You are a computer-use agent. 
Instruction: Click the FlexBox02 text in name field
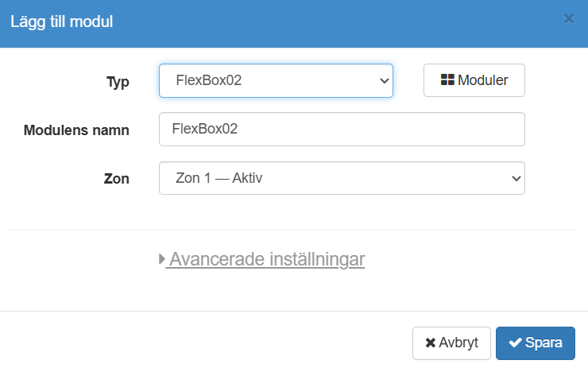(205, 129)
